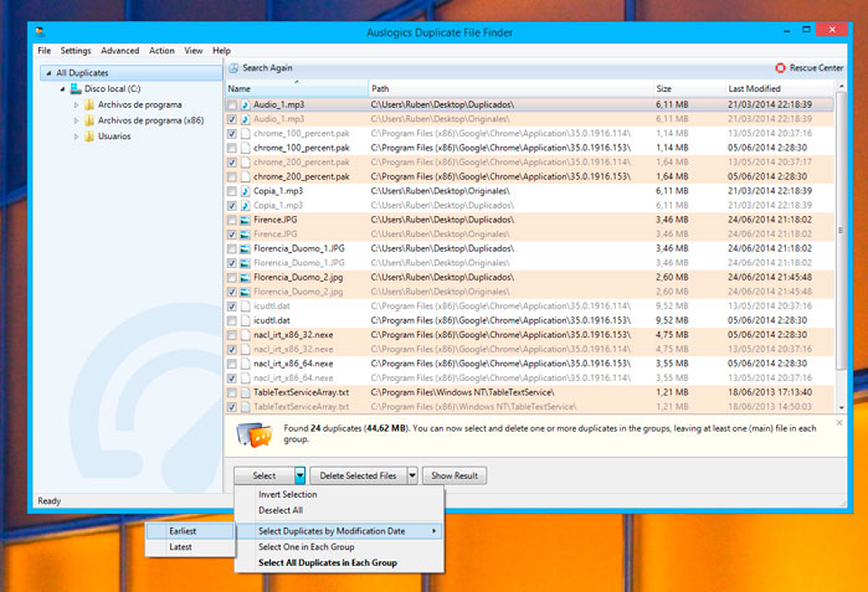Image resolution: width=868 pixels, height=592 pixels.
Task: Click the music icon of Audio_1.mp3 in Duplicados
Action: coord(245,105)
